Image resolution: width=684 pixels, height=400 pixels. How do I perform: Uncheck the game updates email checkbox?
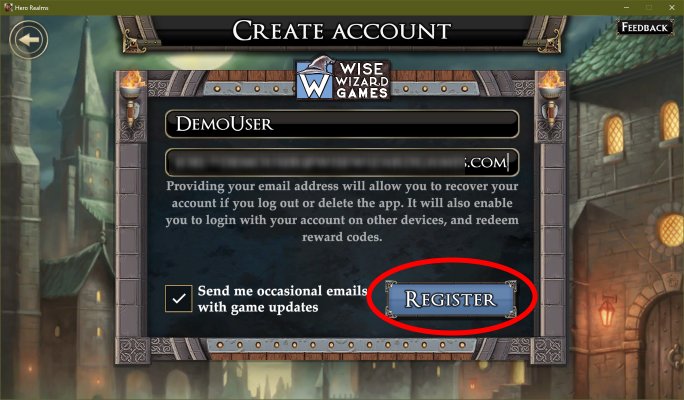pos(178,299)
